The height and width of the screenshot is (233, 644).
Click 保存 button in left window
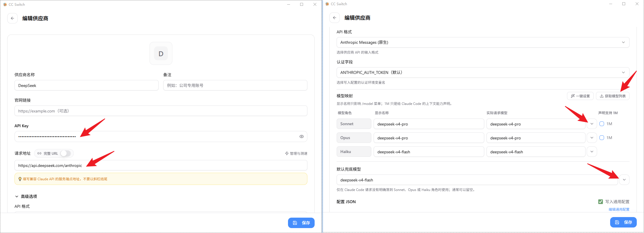click(x=301, y=223)
